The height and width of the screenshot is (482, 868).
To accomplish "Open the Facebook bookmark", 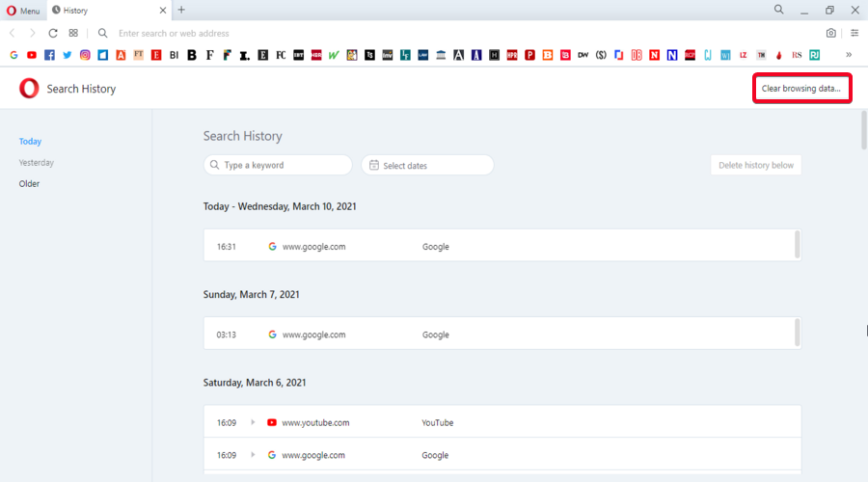I will click(49, 55).
